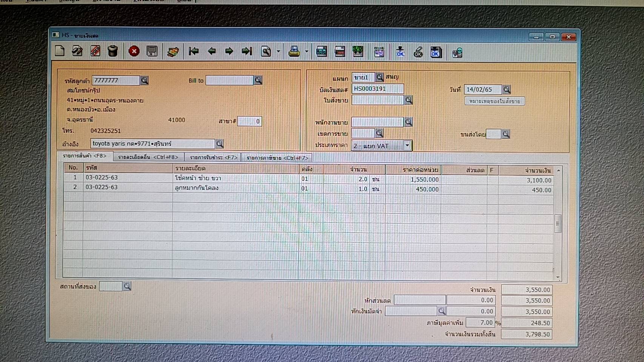Click the discount deduction input field
Screen dimensions: 644x362
420,300
